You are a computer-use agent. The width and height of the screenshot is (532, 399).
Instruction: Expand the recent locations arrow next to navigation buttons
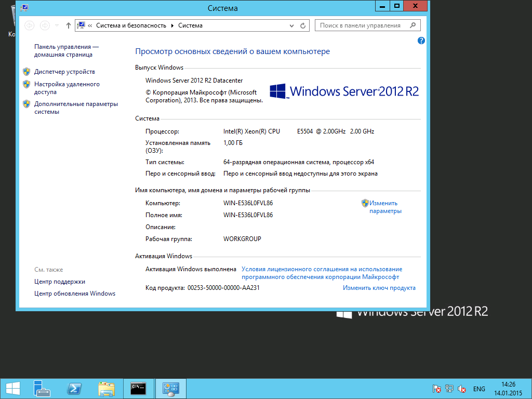click(56, 25)
